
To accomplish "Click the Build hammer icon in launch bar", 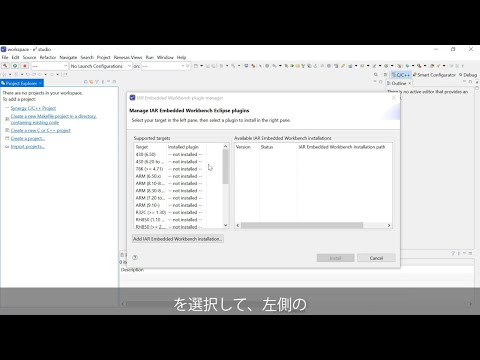I will [x=5, y=66].
